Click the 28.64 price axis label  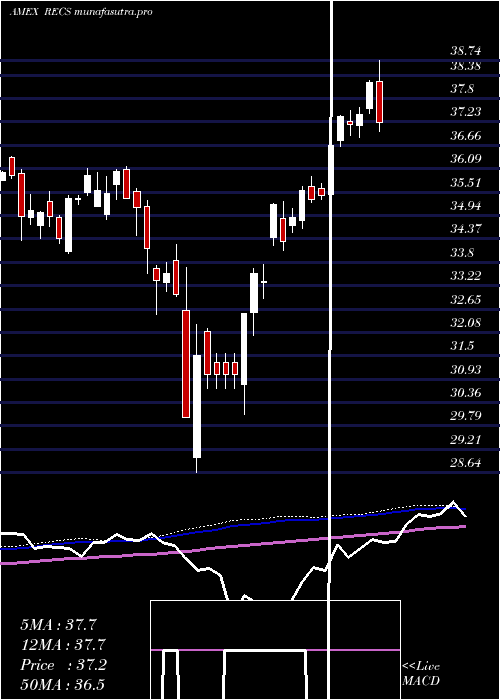466,463
